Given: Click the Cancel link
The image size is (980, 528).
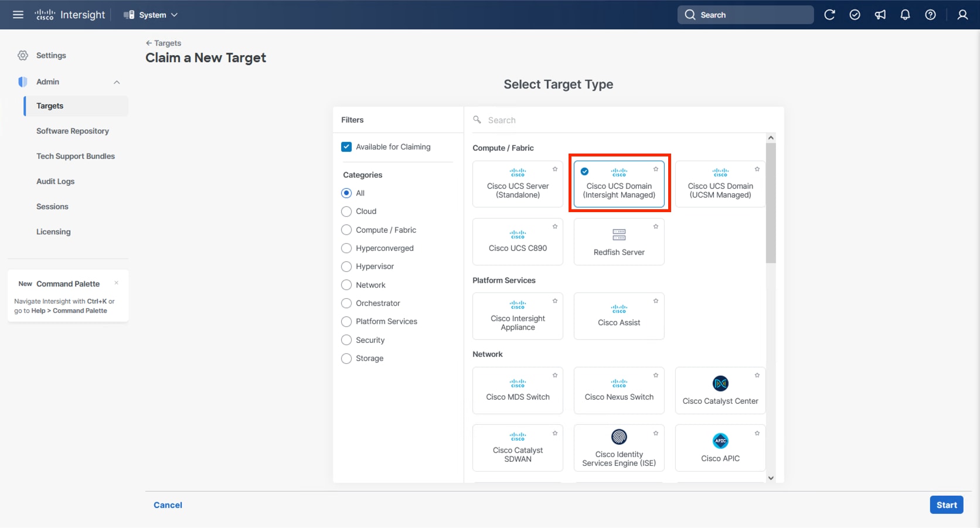Looking at the screenshot, I should pos(168,505).
